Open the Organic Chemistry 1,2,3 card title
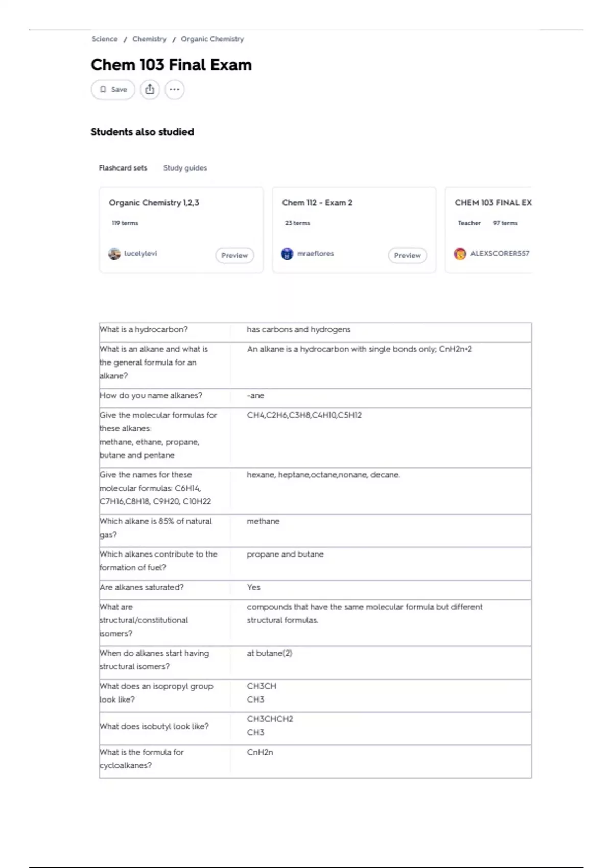The height and width of the screenshot is (868, 613). [154, 203]
